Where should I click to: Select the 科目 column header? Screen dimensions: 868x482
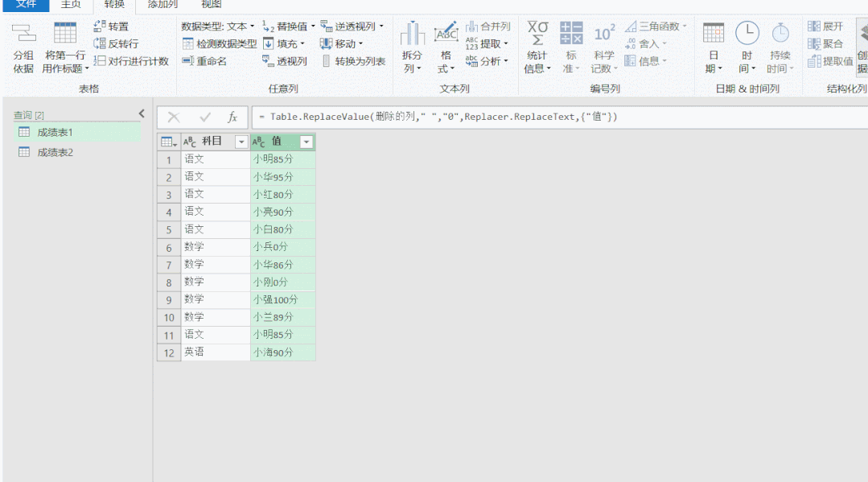click(x=216, y=142)
